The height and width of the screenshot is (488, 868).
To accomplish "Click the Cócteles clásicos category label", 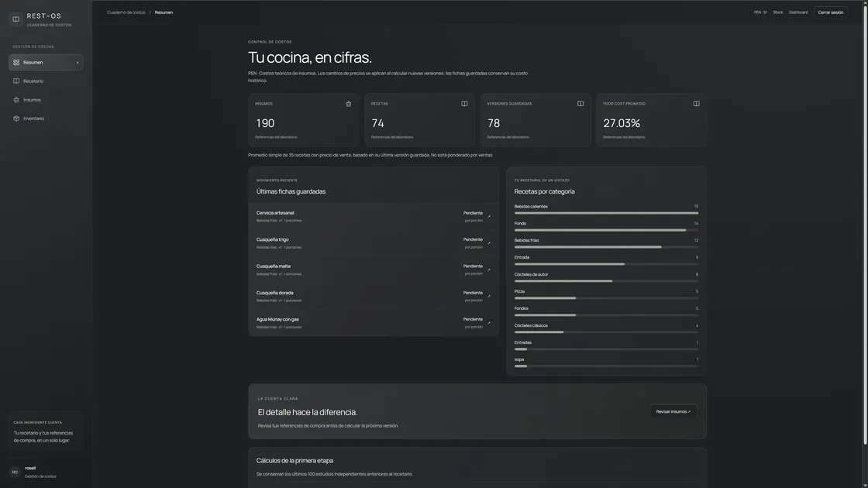I will point(531,325).
